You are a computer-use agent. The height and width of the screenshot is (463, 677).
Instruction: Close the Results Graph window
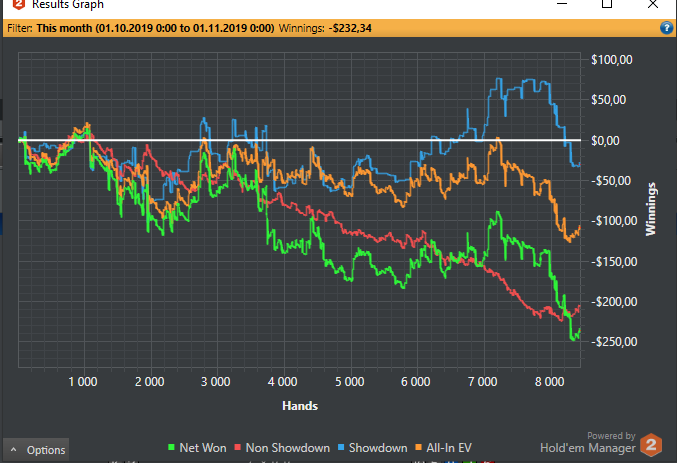point(653,3)
